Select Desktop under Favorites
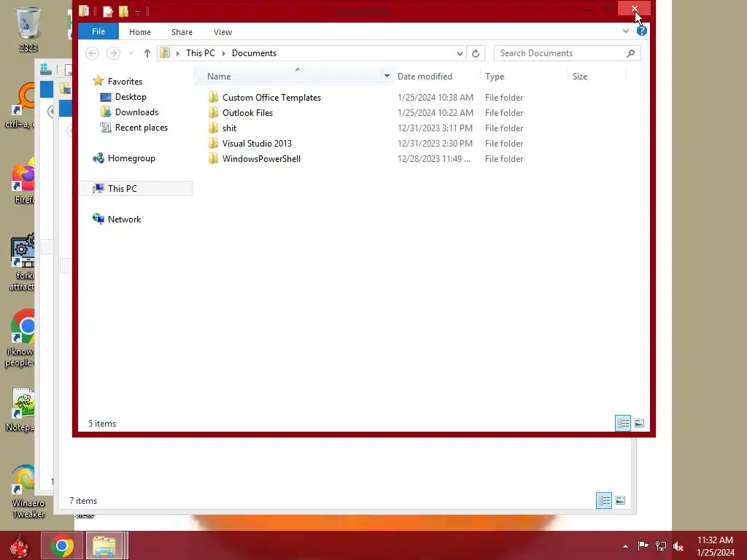Image resolution: width=747 pixels, height=560 pixels. 131,97
